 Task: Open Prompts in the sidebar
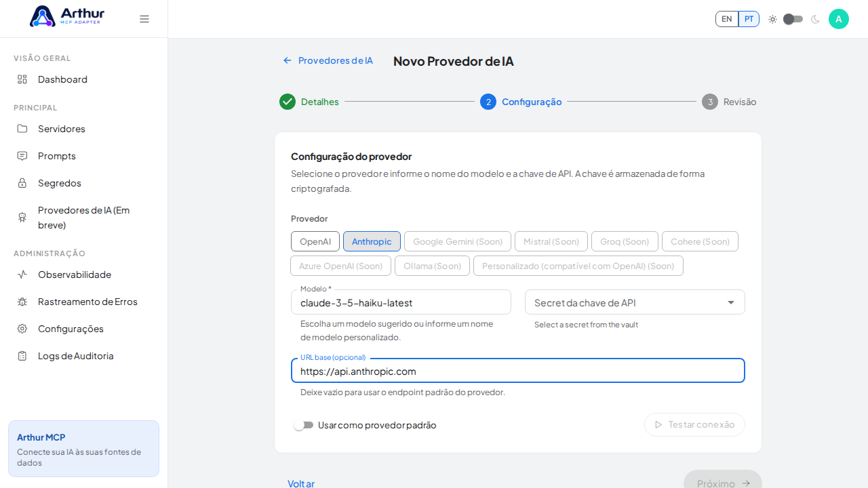84,156
